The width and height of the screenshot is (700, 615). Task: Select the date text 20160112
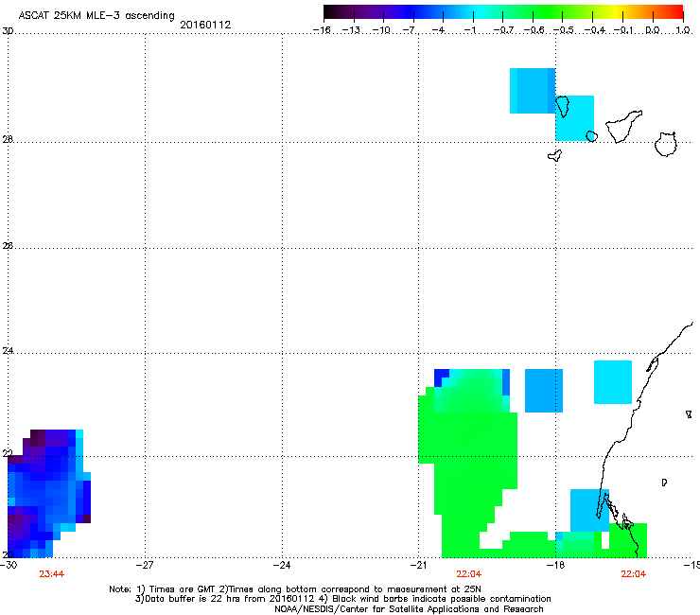[x=205, y=25]
